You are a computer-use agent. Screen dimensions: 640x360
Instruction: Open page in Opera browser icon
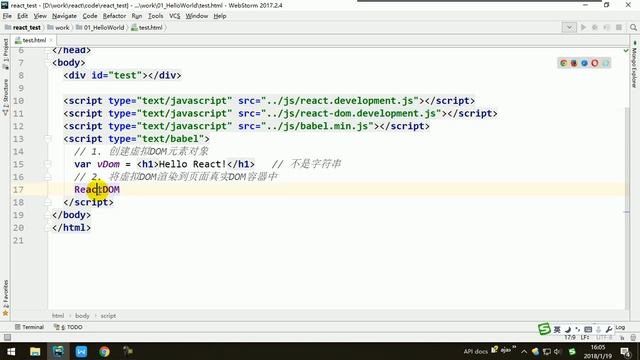coord(595,63)
